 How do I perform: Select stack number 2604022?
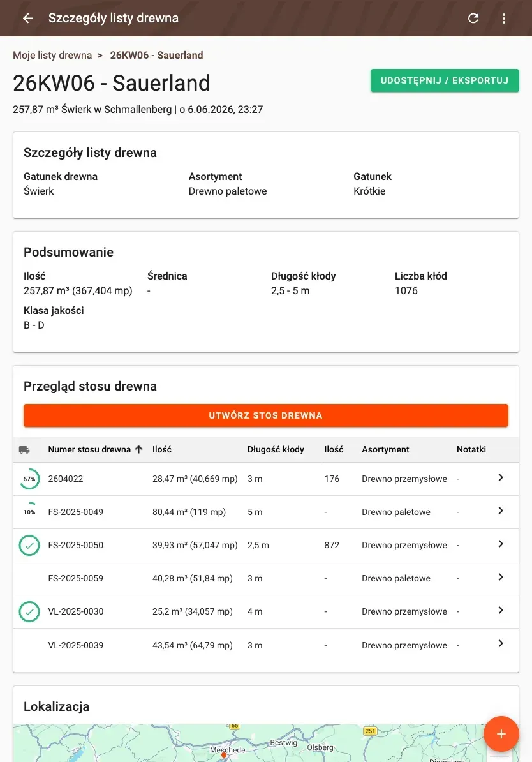tap(66, 479)
